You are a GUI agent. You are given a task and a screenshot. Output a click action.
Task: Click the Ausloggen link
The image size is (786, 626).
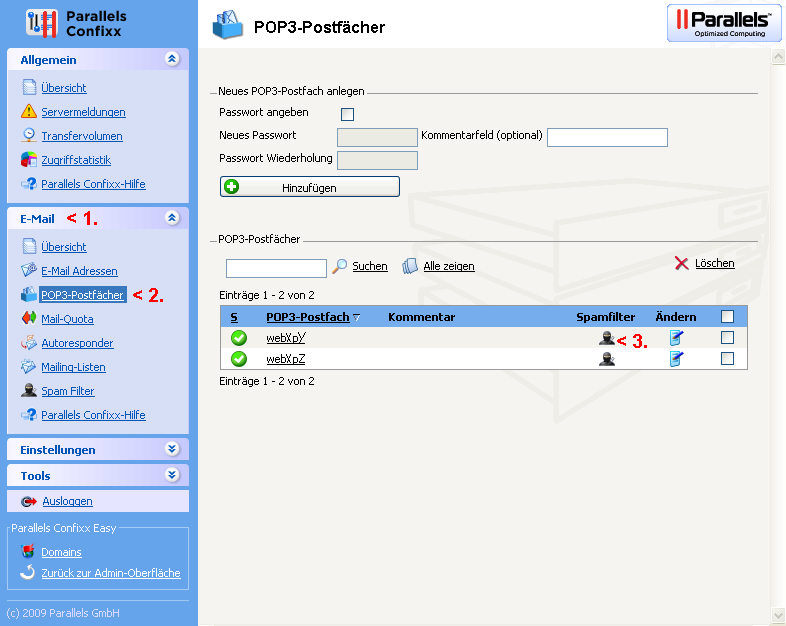coord(67,501)
